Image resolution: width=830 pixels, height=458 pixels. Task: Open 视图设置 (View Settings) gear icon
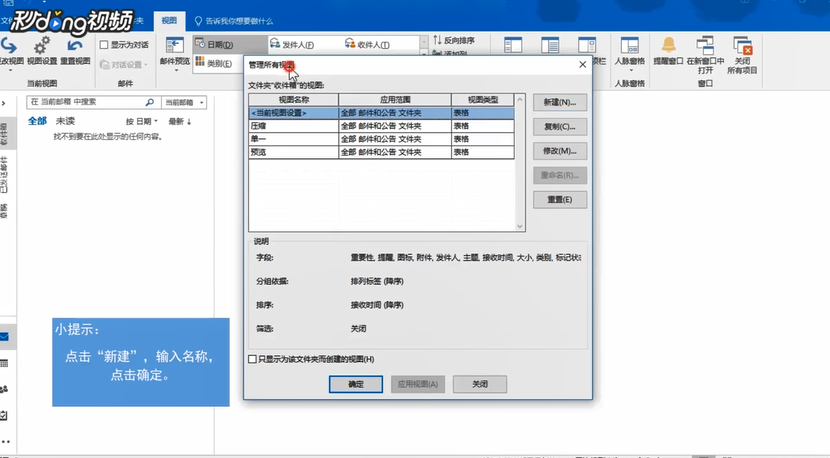(42, 51)
